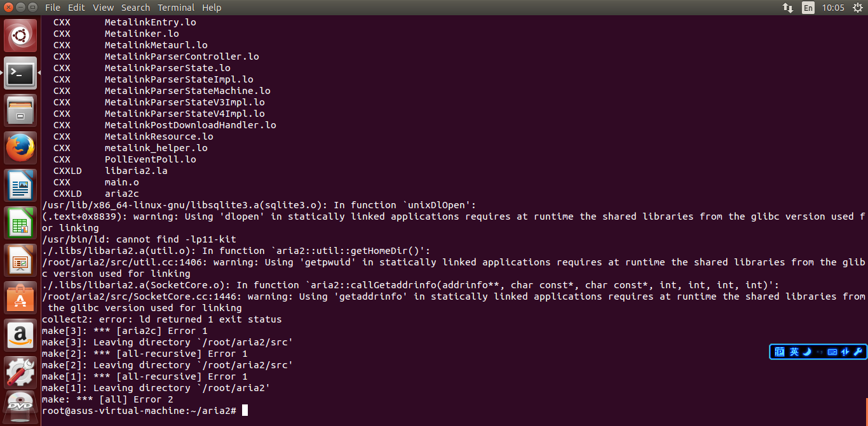Open the clock showing 10:05
The height and width of the screenshot is (426, 868).
pyautogui.click(x=834, y=8)
